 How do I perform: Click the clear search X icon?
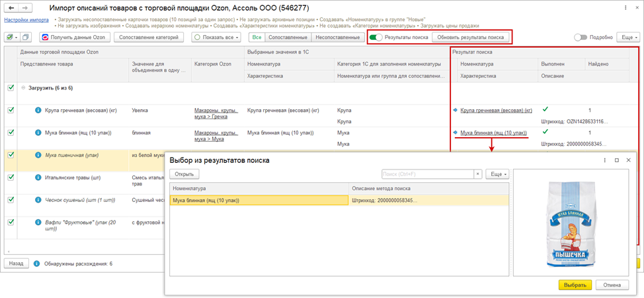coord(478,174)
